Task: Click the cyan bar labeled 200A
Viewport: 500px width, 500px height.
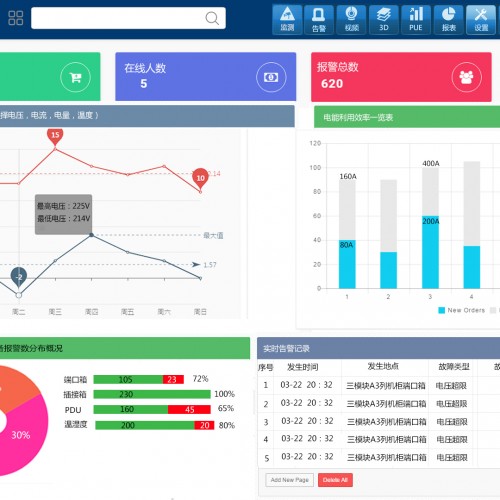Action: tap(430, 252)
